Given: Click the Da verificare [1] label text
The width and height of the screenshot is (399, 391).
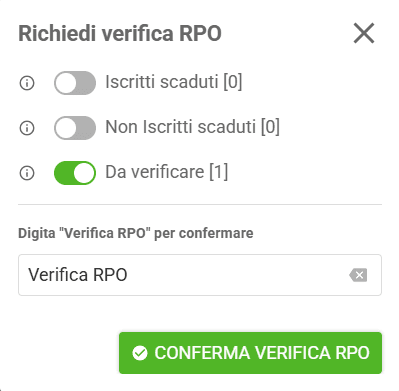Looking at the screenshot, I should pyautogui.click(x=167, y=172).
